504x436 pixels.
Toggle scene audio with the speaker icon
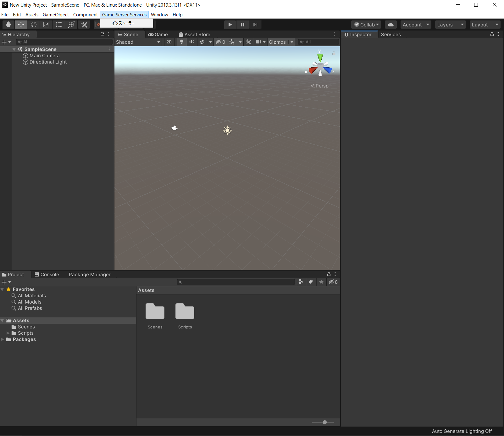pos(192,42)
